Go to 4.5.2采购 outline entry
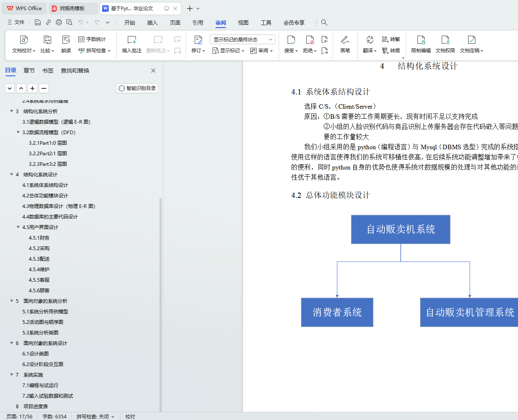Image resolution: width=518 pixels, height=420 pixels. 39,248
